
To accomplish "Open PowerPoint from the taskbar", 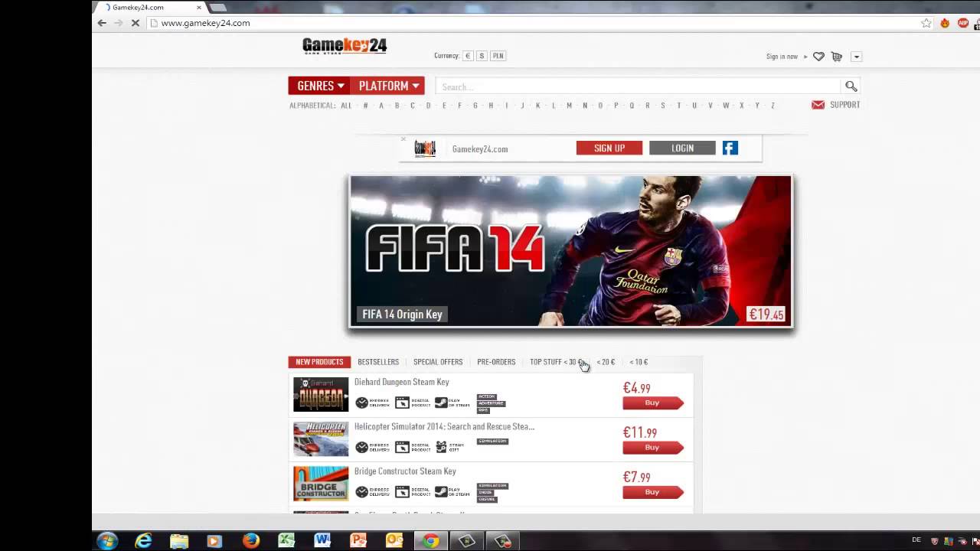I will pyautogui.click(x=358, y=541).
